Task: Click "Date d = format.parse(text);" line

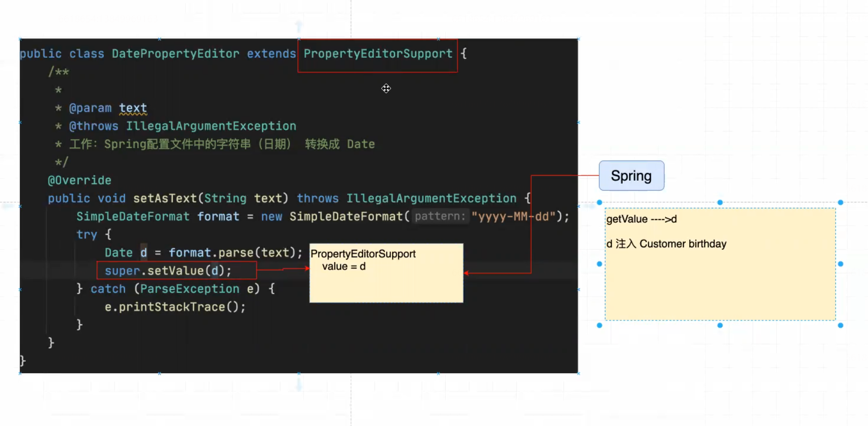Action: pyautogui.click(x=203, y=253)
